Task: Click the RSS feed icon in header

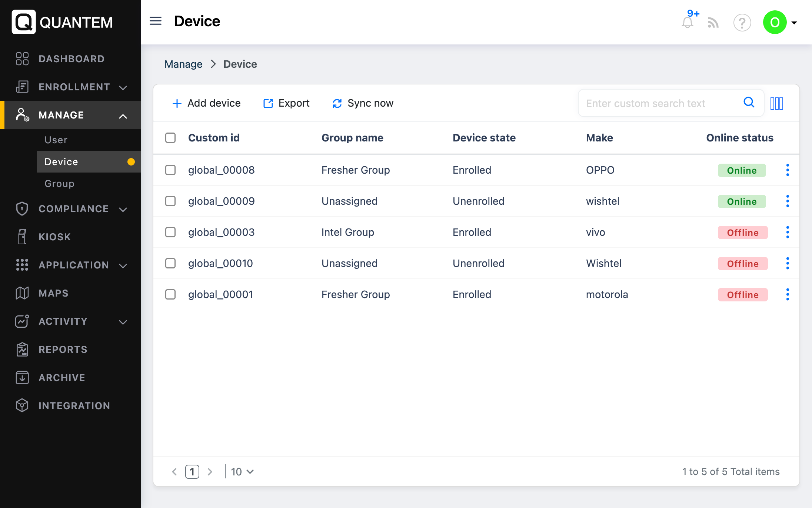Action: [713, 23]
